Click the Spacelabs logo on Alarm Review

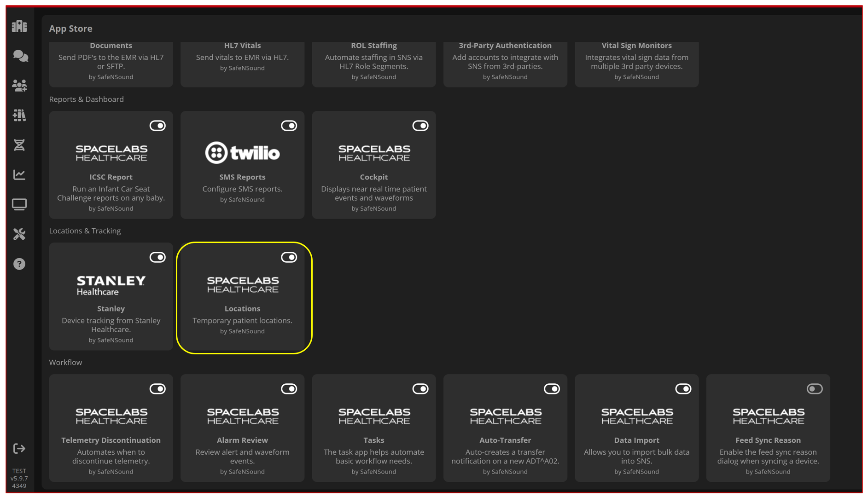pos(243,416)
